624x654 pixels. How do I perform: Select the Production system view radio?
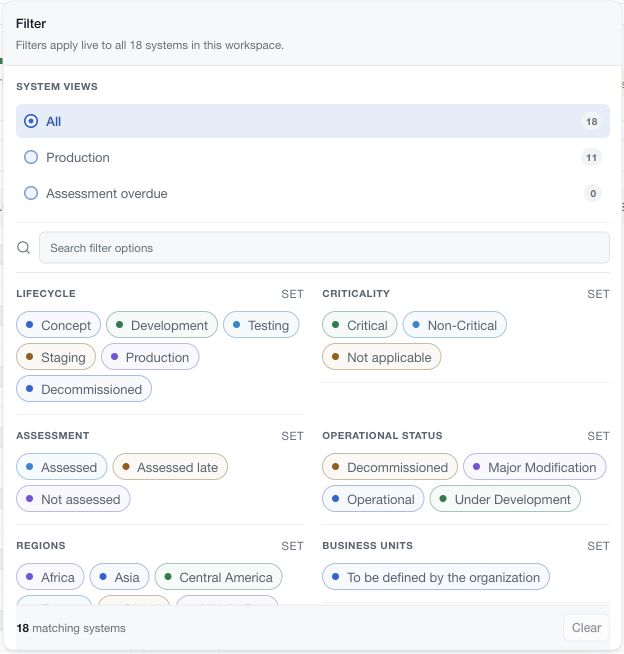(x=31, y=157)
